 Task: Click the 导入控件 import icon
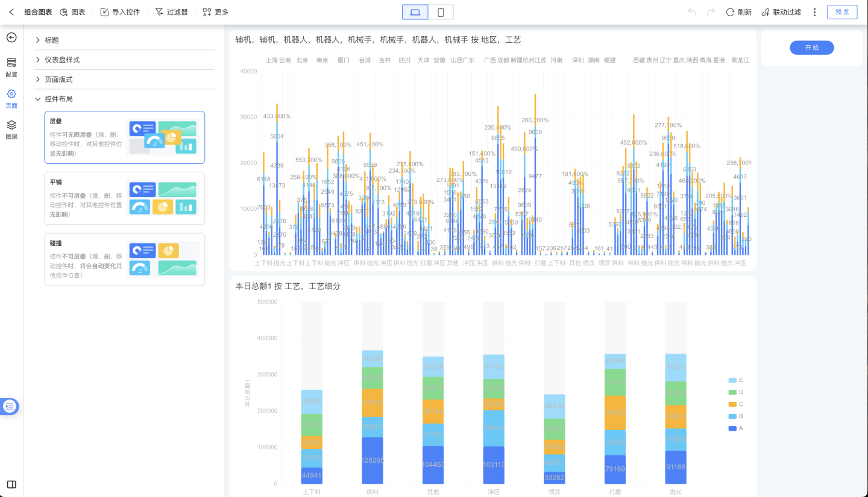pyautogui.click(x=104, y=12)
